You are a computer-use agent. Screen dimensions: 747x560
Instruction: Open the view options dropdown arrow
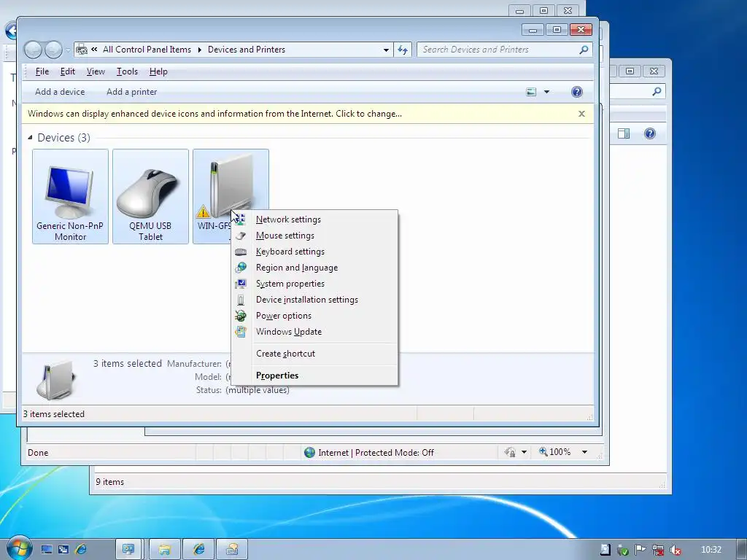(546, 92)
